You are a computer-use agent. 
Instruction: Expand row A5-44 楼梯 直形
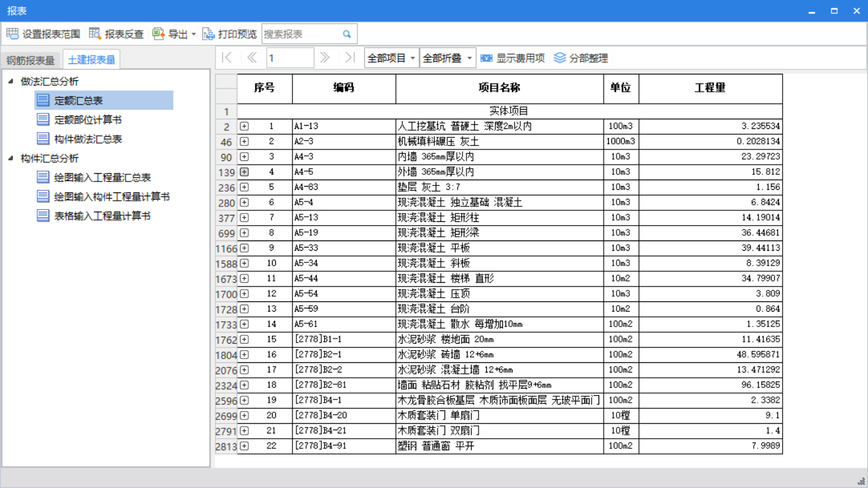click(244, 279)
